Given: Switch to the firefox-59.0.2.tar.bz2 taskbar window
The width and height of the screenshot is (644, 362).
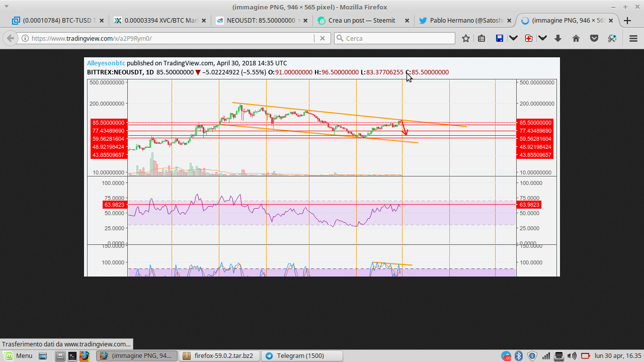Looking at the screenshot, I should [220, 356].
